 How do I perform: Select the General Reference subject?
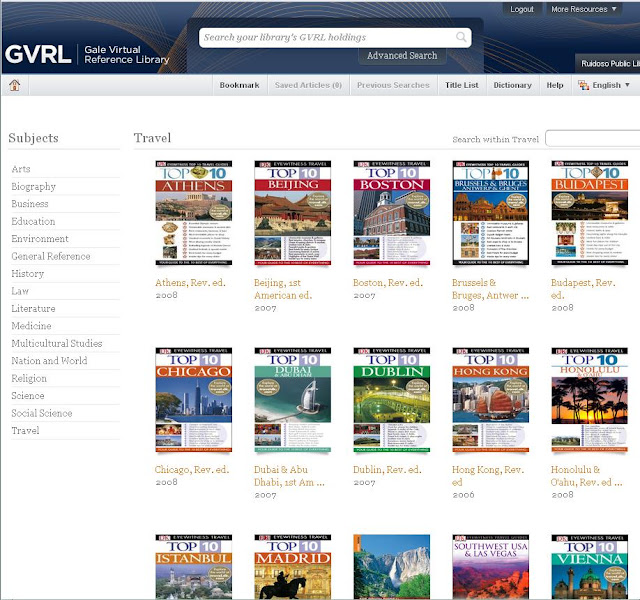tap(51, 256)
